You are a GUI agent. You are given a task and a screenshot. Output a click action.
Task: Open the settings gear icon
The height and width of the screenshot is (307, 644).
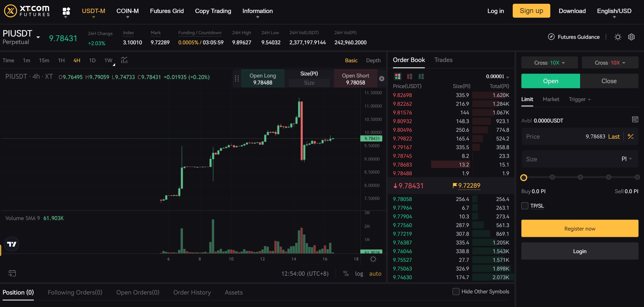click(x=632, y=37)
